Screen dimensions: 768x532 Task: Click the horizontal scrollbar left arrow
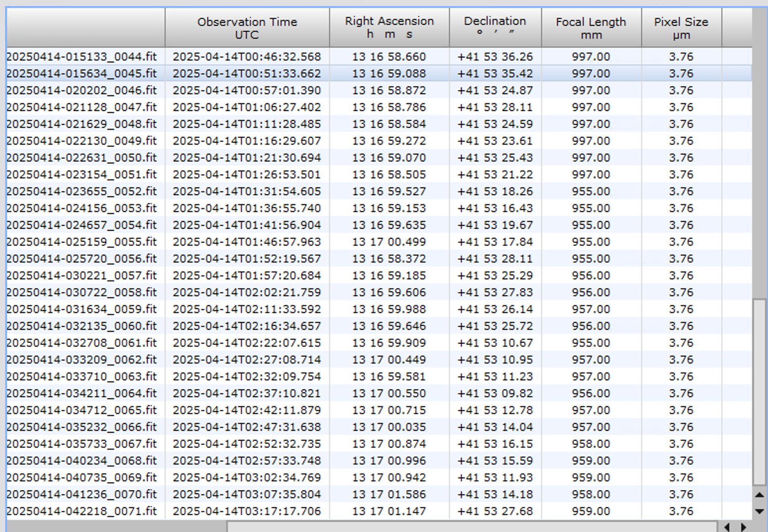click(x=727, y=527)
